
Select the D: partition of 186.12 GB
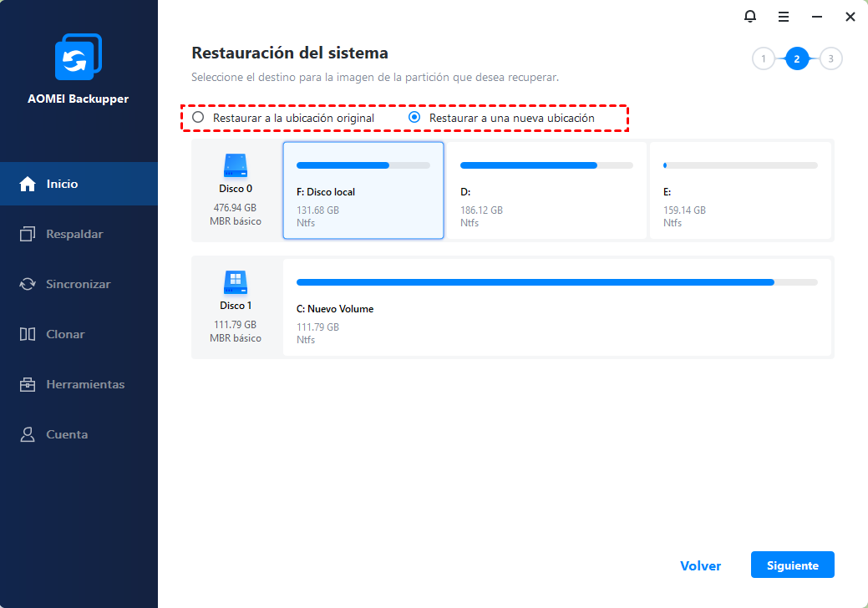click(x=546, y=190)
